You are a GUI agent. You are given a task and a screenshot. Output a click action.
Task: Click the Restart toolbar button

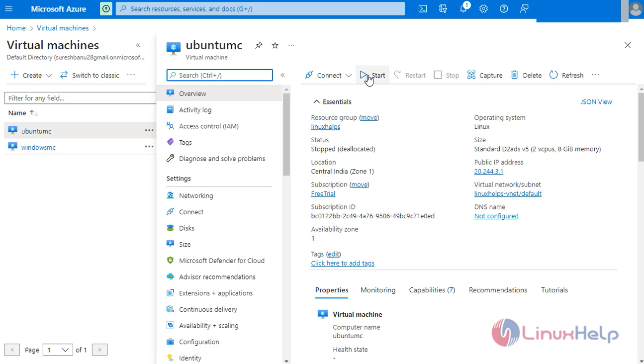click(x=410, y=75)
